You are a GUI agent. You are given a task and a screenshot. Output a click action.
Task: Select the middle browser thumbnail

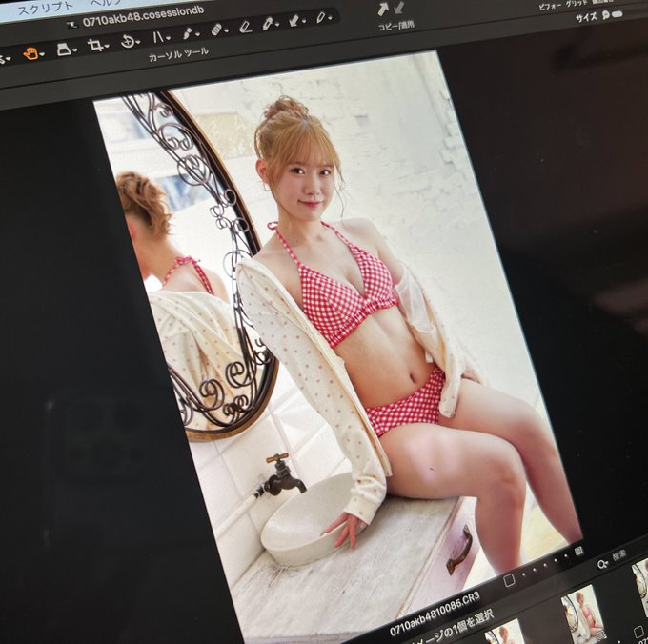(584, 613)
